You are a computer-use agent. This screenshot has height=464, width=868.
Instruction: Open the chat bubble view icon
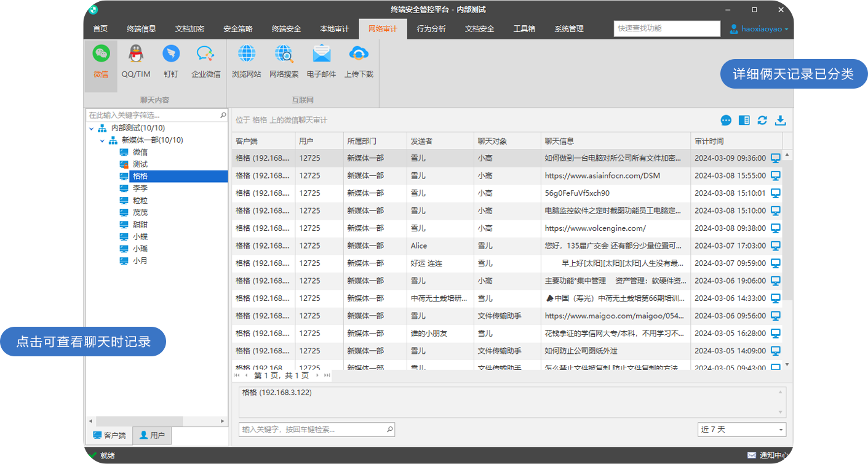click(726, 121)
